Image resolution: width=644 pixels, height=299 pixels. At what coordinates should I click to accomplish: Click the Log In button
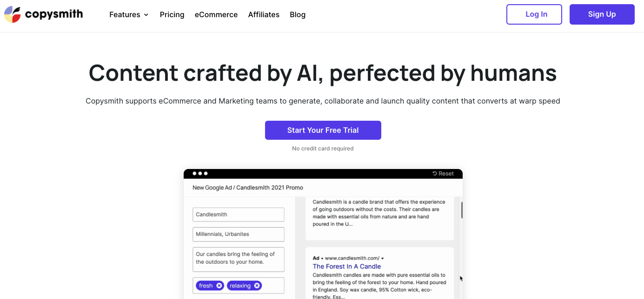[x=534, y=14]
